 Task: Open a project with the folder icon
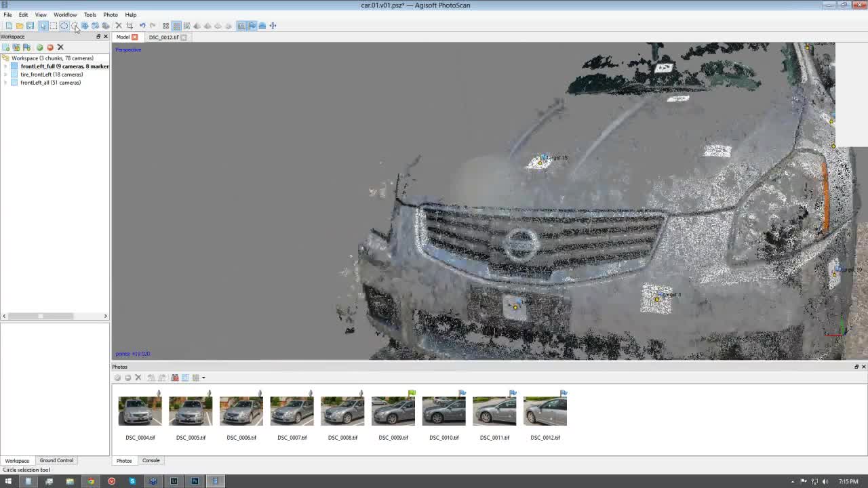pos(20,26)
